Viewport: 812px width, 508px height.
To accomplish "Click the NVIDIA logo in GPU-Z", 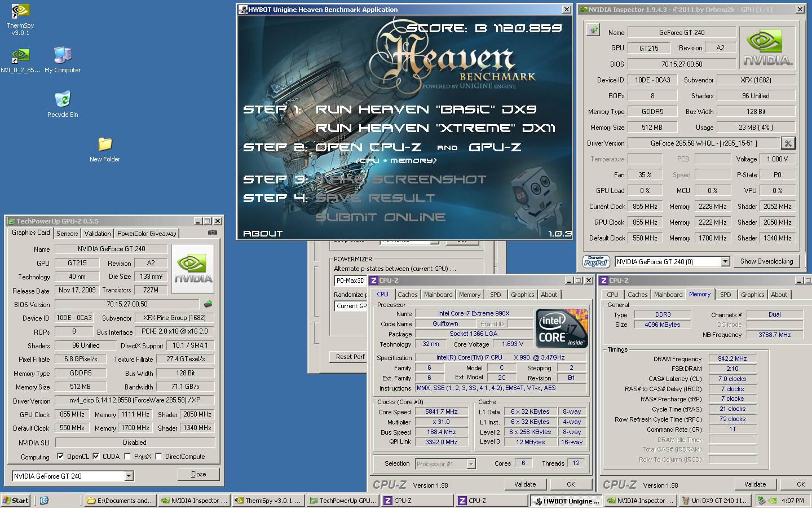I will pyautogui.click(x=193, y=269).
